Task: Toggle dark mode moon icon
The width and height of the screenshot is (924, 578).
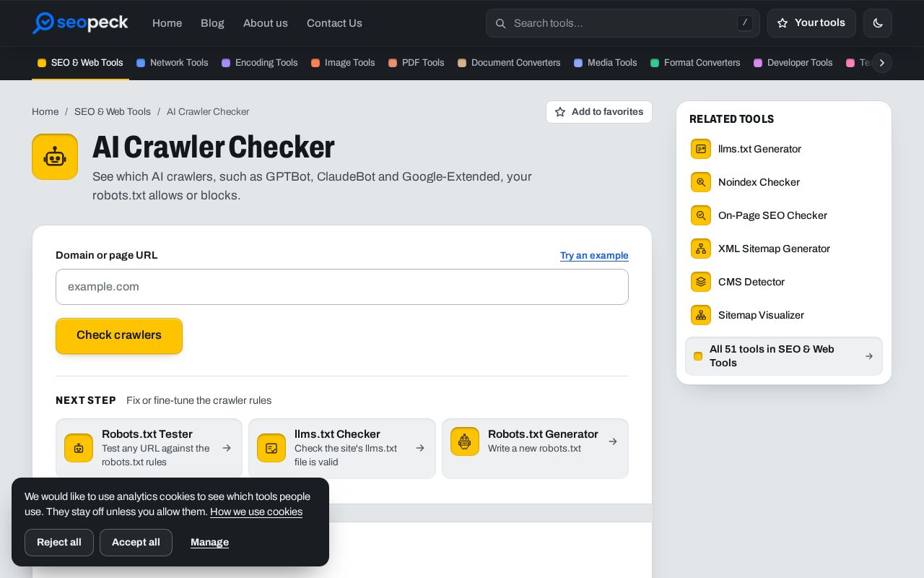Action: click(878, 23)
